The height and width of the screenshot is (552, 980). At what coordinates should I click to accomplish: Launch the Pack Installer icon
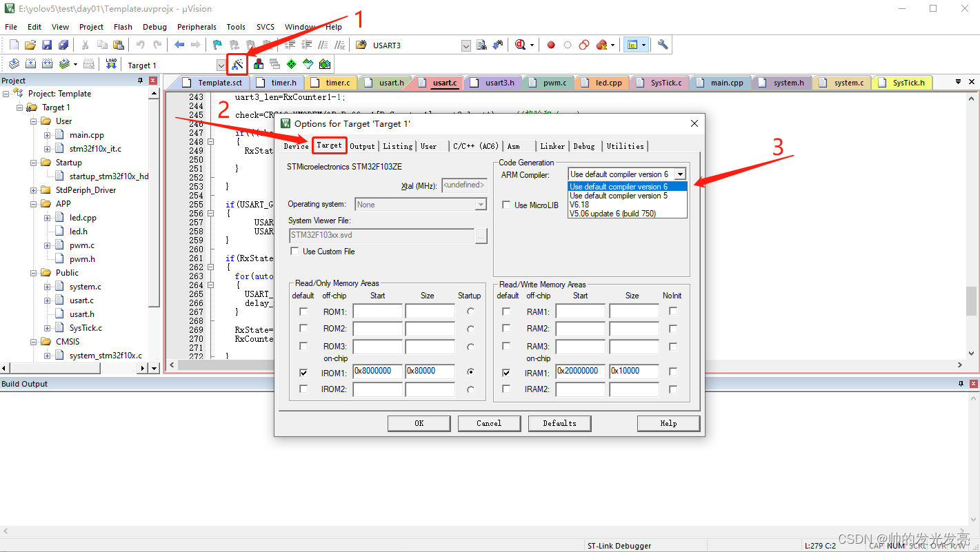click(x=325, y=64)
